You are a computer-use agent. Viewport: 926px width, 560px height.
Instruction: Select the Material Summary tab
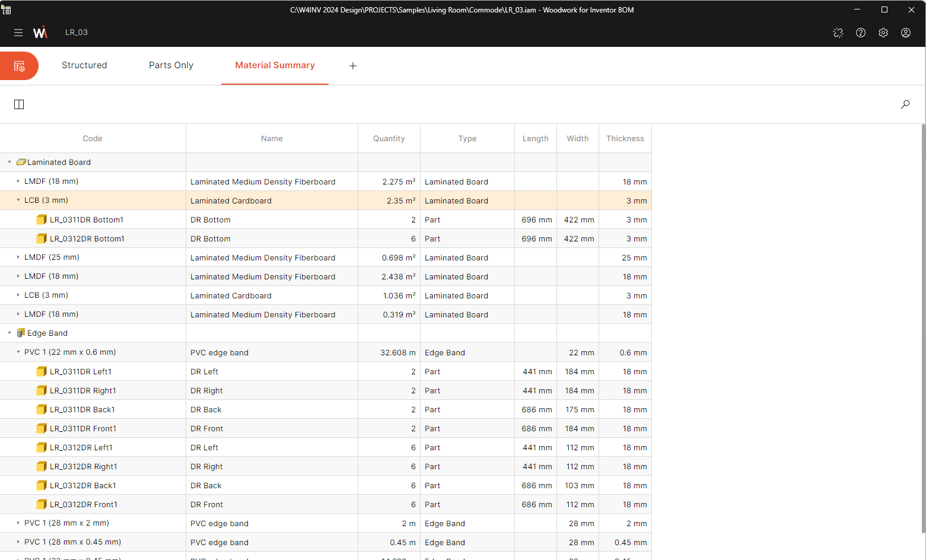point(275,65)
